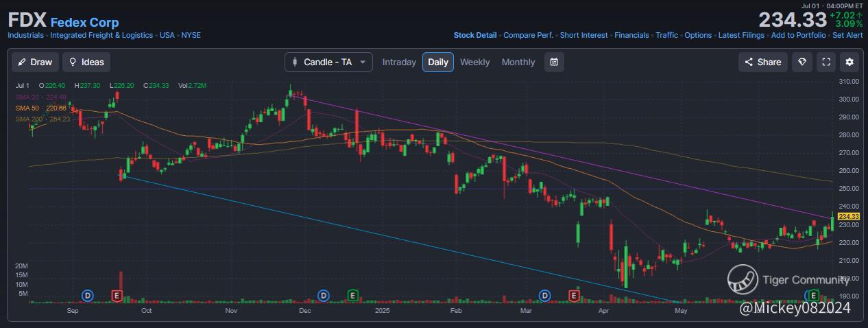The image size is (868, 328).
Task: Switch to Weekly timeframe
Action: click(475, 62)
